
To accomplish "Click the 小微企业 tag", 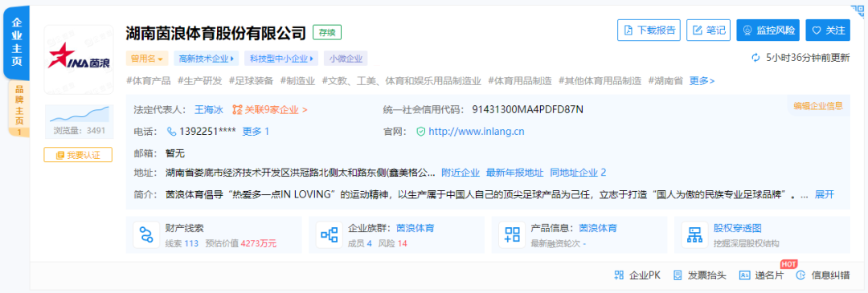I will (x=346, y=58).
